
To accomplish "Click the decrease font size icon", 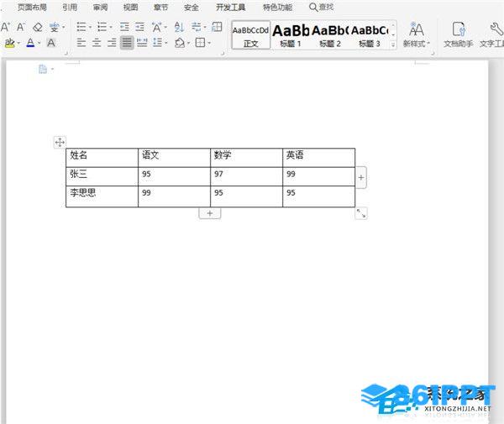I will coord(20,27).
